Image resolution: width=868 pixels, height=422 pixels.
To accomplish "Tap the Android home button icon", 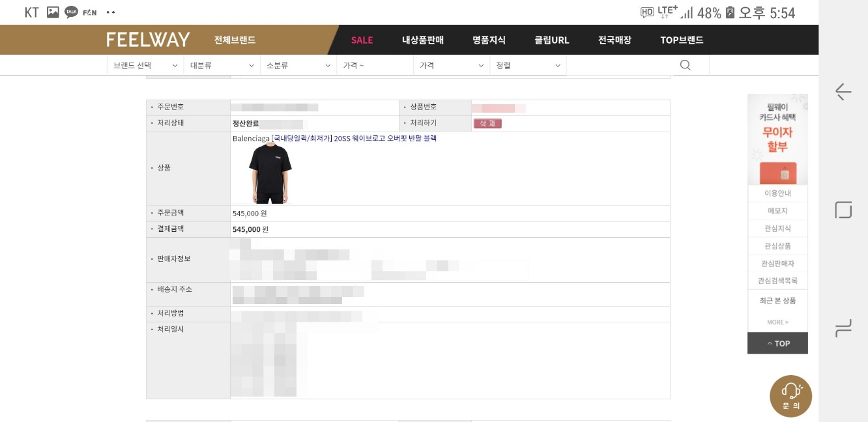I will click(843, 210).
